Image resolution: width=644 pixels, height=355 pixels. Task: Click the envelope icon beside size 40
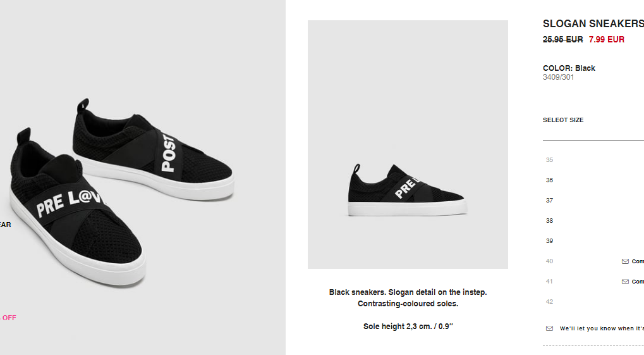tap(625, 261)
